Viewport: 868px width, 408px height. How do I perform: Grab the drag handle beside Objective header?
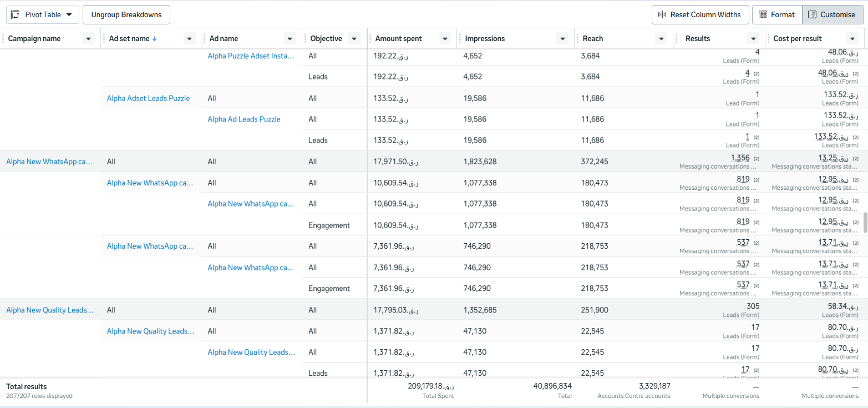tap(306, 39)
